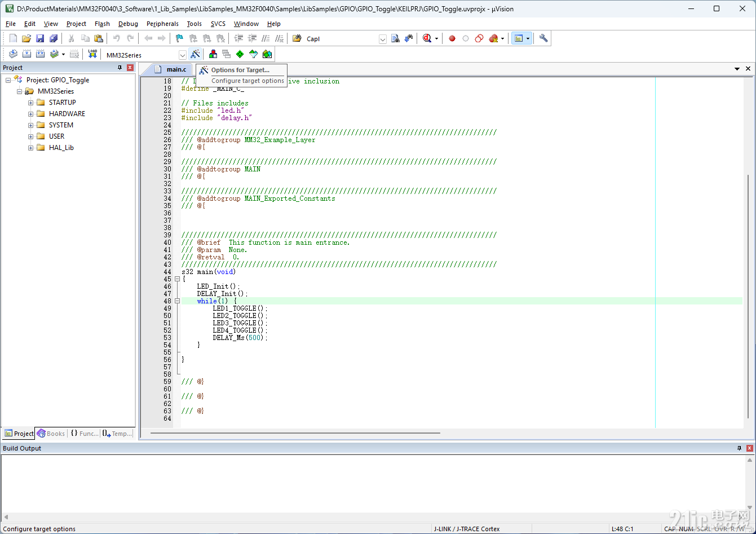The image size is (756, 534).
Task: Collapse the main function fold at line 45
Action: 177,279
